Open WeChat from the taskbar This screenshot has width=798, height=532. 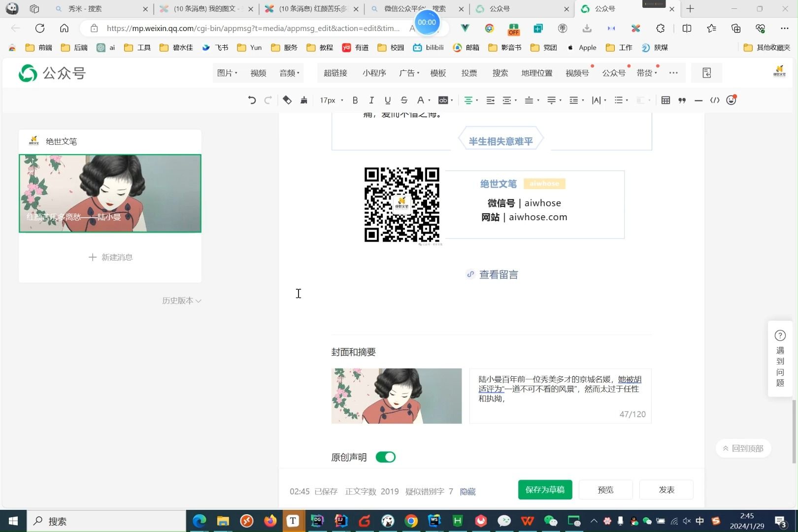click(x=551, y=521)
